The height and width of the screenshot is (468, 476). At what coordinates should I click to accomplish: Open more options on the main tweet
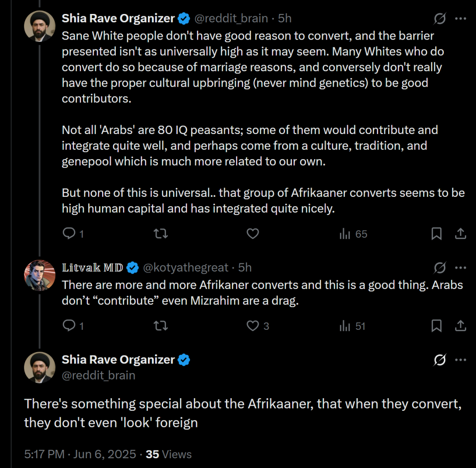(x=460, y=360)
